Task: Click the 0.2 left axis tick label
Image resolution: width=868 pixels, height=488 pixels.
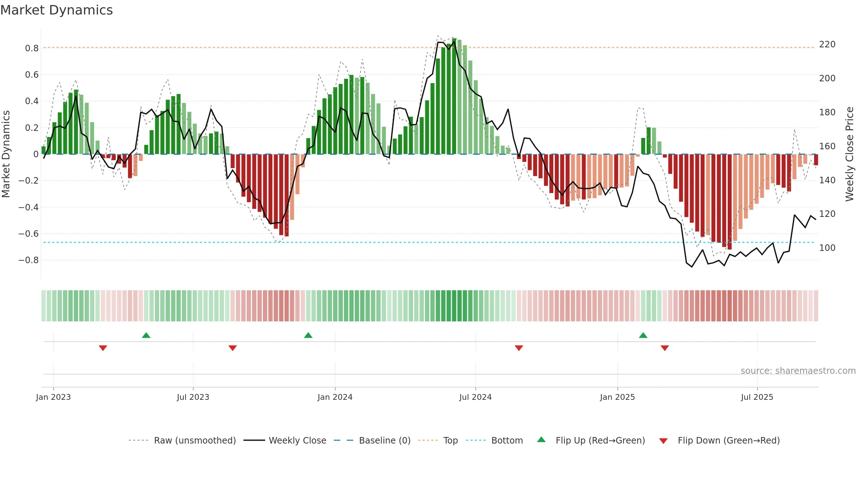Action: point(32,128)
